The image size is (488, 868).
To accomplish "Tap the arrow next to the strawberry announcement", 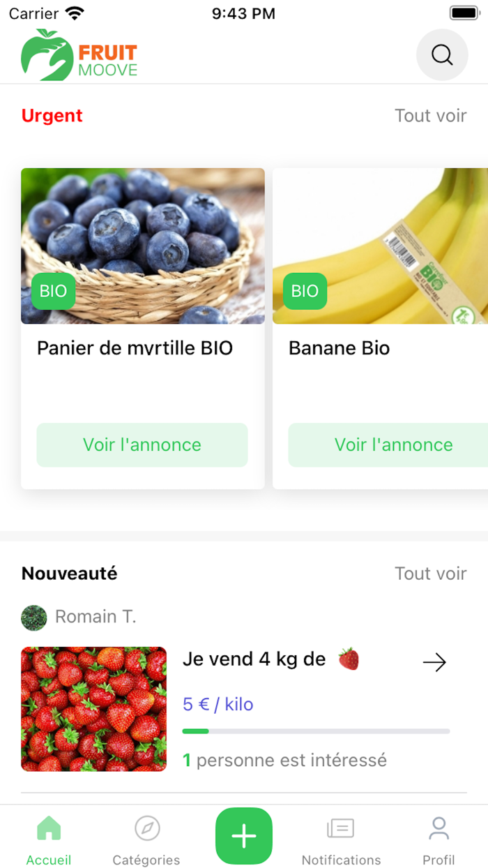I will point(434,662).
